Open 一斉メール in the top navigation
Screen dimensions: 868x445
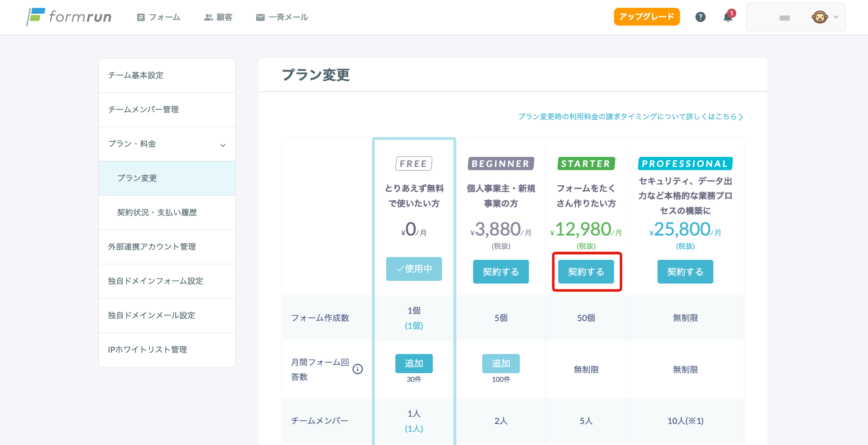[282, 17]
